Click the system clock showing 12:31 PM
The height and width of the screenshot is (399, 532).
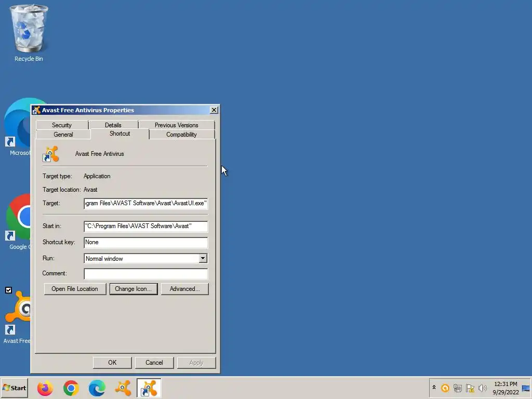[x=506, y=388]
